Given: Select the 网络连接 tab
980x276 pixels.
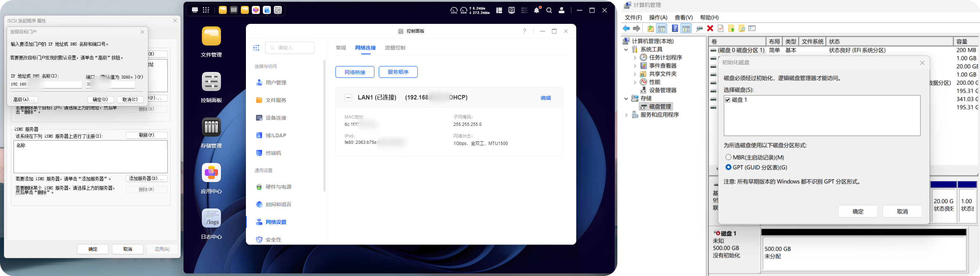Looking at the screenshot, I should (365, 48).
